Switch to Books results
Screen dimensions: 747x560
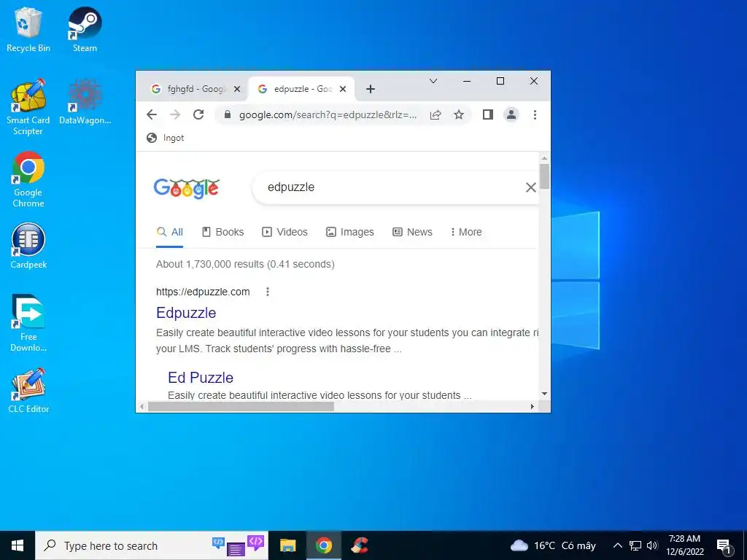click(222, 232)
